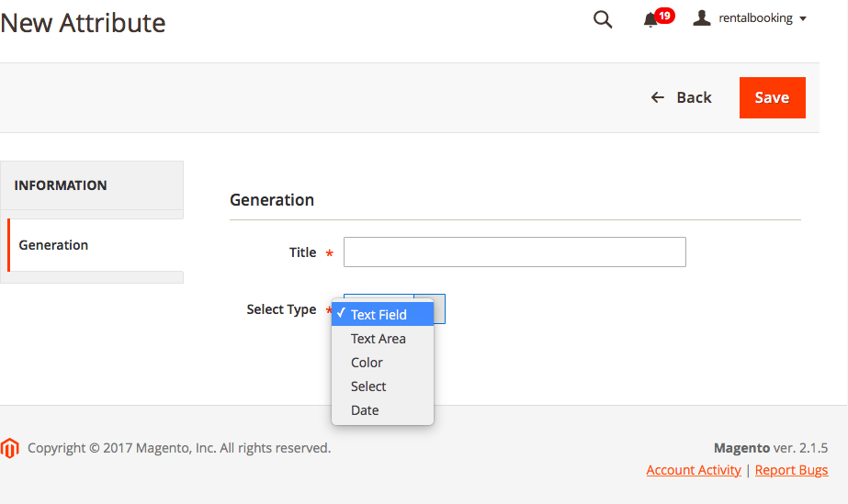
Task: Click the Magento logo in footer
Action: tap(10, 448)
